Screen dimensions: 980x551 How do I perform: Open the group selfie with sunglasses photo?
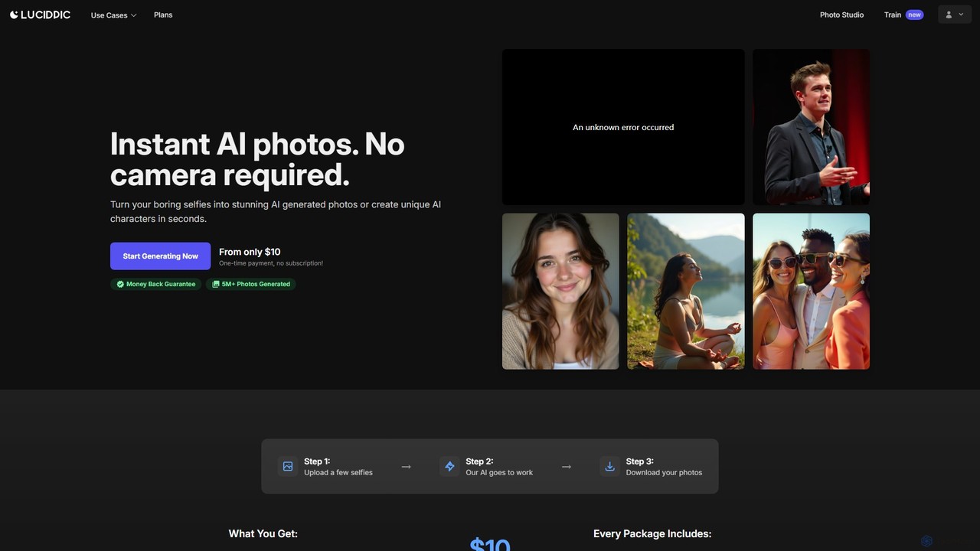(811, 291)
